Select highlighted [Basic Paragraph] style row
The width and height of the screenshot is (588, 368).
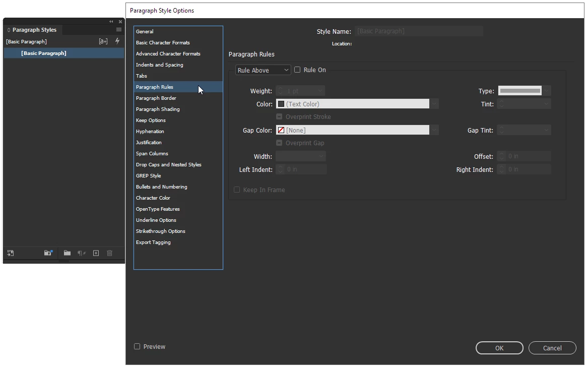click(64, 53)
